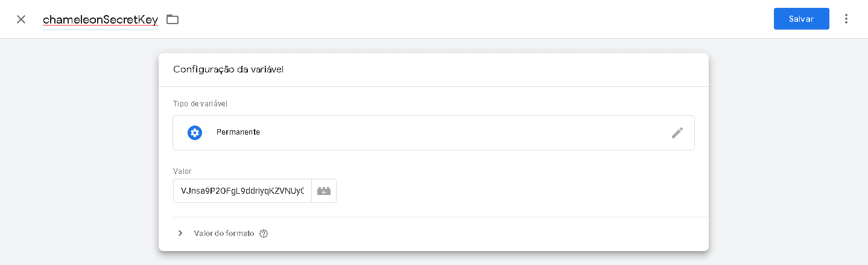
Task: Open the help icon beside Valor do formato
Action: [x=263, y=234]
